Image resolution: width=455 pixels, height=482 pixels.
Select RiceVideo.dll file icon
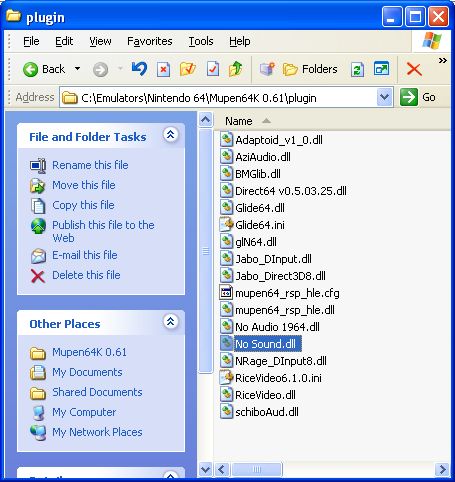pyautogui.click(x=226, y=395)
